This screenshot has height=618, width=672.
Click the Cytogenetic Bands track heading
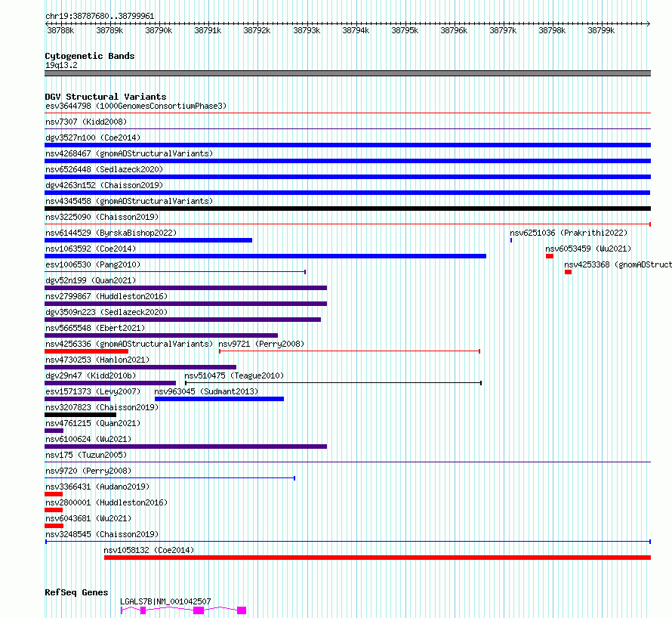coord(90,56)
